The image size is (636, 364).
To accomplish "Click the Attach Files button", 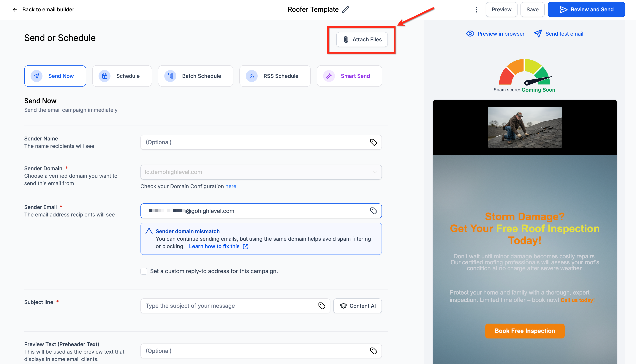I will click(362, 39).
